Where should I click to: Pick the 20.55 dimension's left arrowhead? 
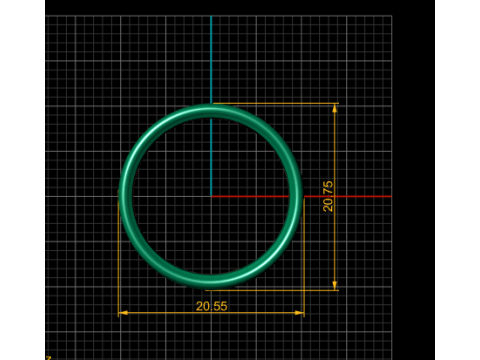tap(123, 313)
